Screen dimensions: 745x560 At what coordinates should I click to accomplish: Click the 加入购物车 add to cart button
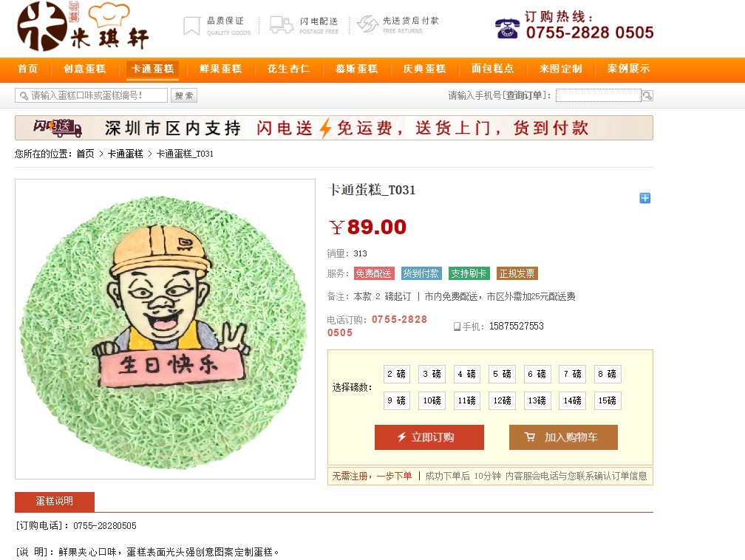pyautogui.click(x=563, y=437)
